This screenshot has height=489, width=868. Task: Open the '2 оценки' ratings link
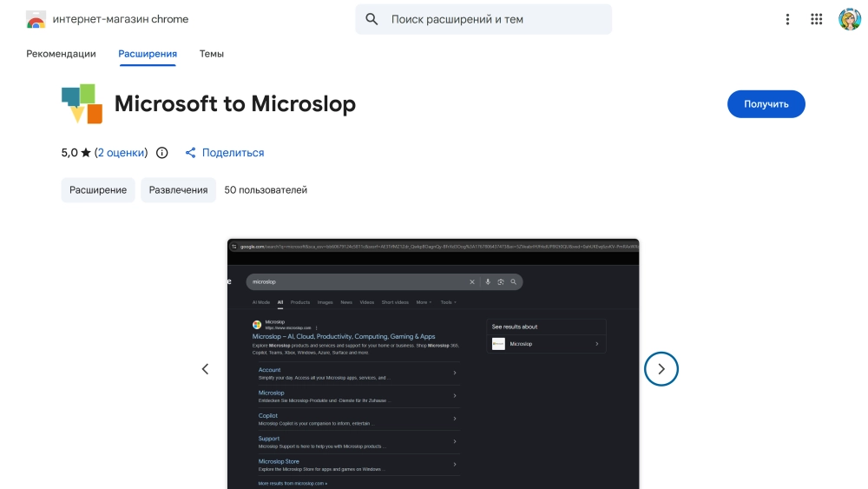tap(121, 153)
